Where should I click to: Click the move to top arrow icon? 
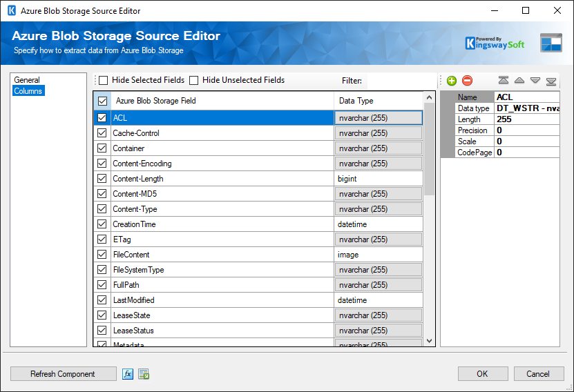point(504,80)
